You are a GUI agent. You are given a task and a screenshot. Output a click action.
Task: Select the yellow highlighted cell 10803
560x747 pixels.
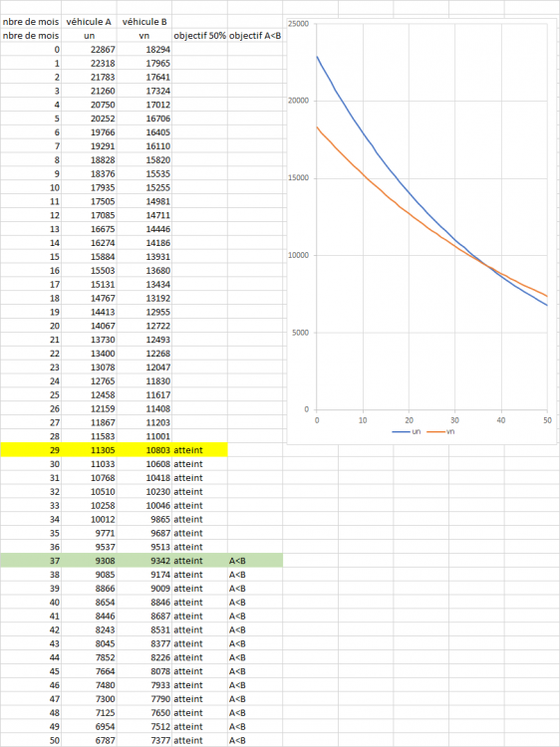click(x=144, y=450)
